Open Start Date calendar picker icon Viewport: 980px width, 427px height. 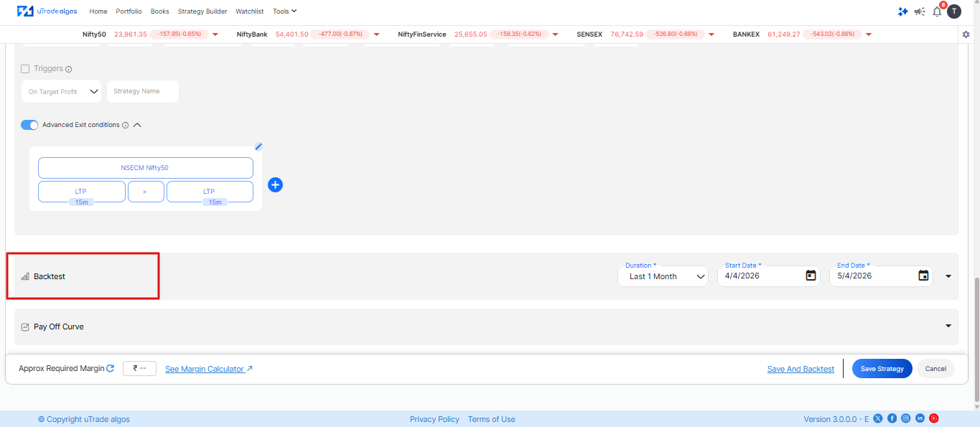pos(811,276)
